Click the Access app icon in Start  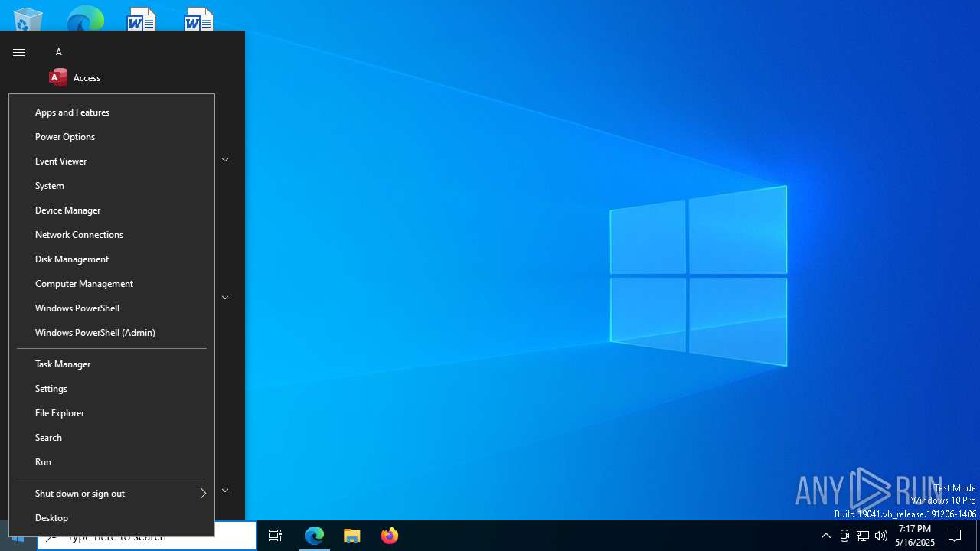(x=58, y=77)
